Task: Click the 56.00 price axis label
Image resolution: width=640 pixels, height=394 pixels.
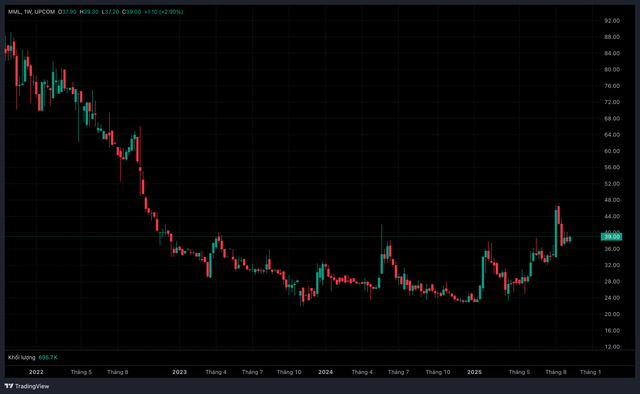Action: point(612,167)
